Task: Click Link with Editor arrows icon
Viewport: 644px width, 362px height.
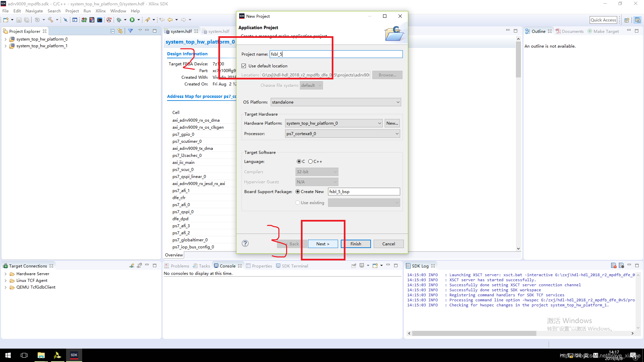Action: [x=120, y=31]
